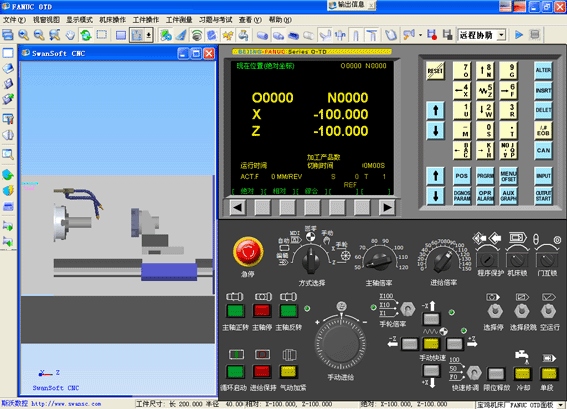Image resolution: width=567 pixels, height=409 pixels.
Task: Click the RESET key on keypad
Action: 435,71
